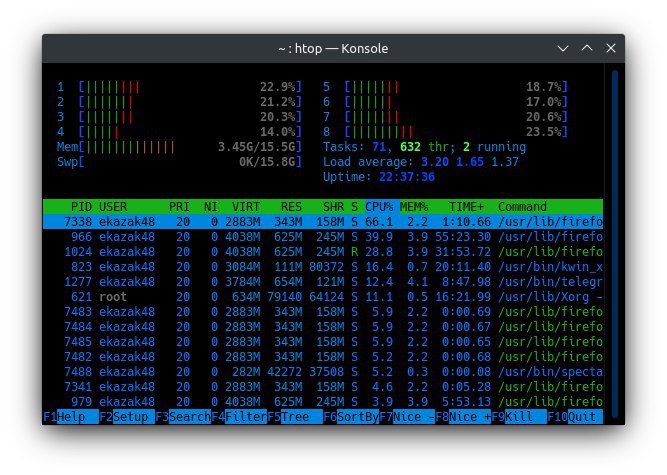The height and width of the screenshot is (475, 667).
Task: Sort by MEM% column header
Action: pyautogui.click(x=414, y=207)
